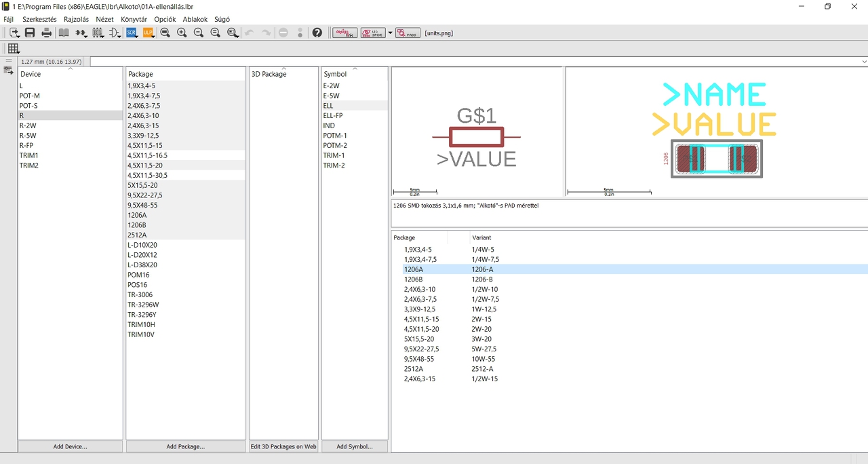868x464 pixels.
Task: Click the Open file toolbar icon
Action: (14, 33)
